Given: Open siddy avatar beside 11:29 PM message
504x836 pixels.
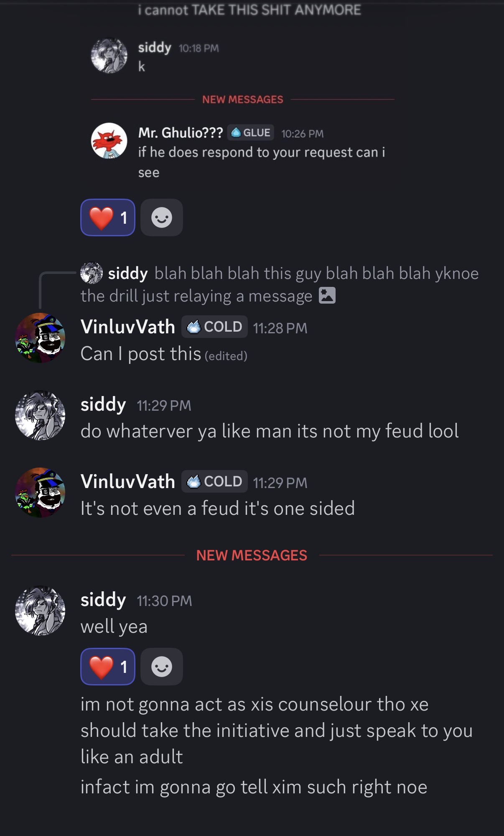Looking at the screenshot, I should tap(40, 415).
